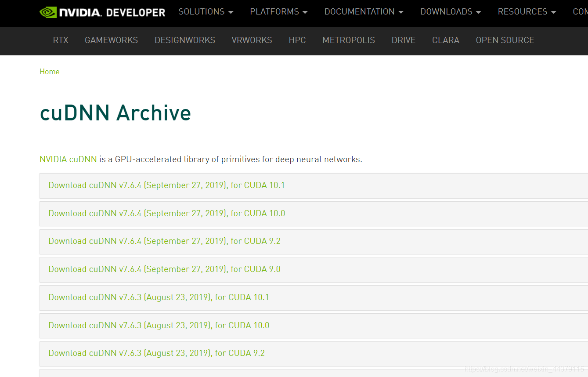Screen dimensions: 588x377
Task: Expand cuDNN v7.6.4 for CUDA 9.2
Action: point(314,241)
